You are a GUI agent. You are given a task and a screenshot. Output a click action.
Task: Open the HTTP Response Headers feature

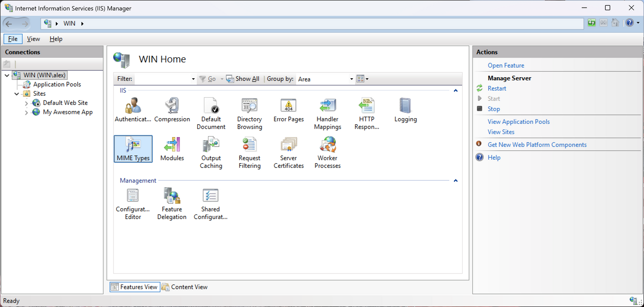click(367, 114)
